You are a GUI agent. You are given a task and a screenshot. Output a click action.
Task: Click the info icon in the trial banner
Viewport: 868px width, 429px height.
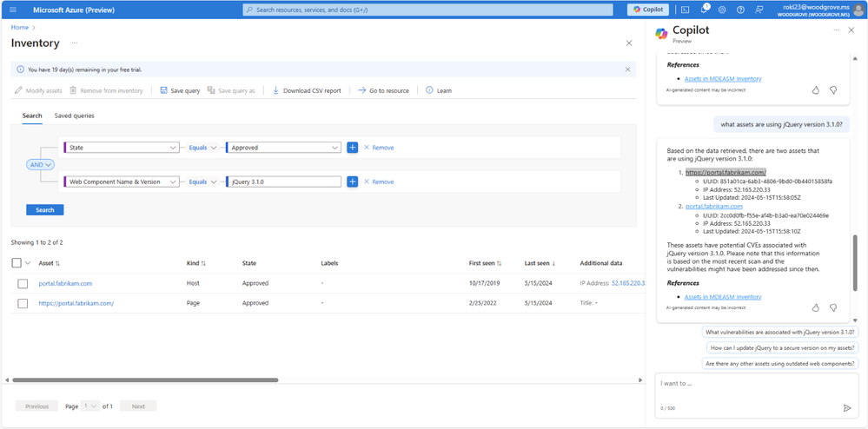[21, 69]
